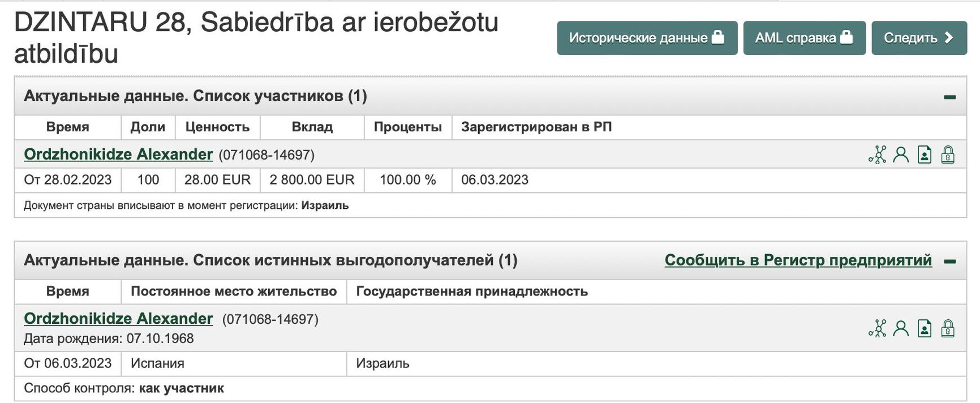Click the lock icon on Исторические данные button
The image size is (980, 403).
(717, 37)
